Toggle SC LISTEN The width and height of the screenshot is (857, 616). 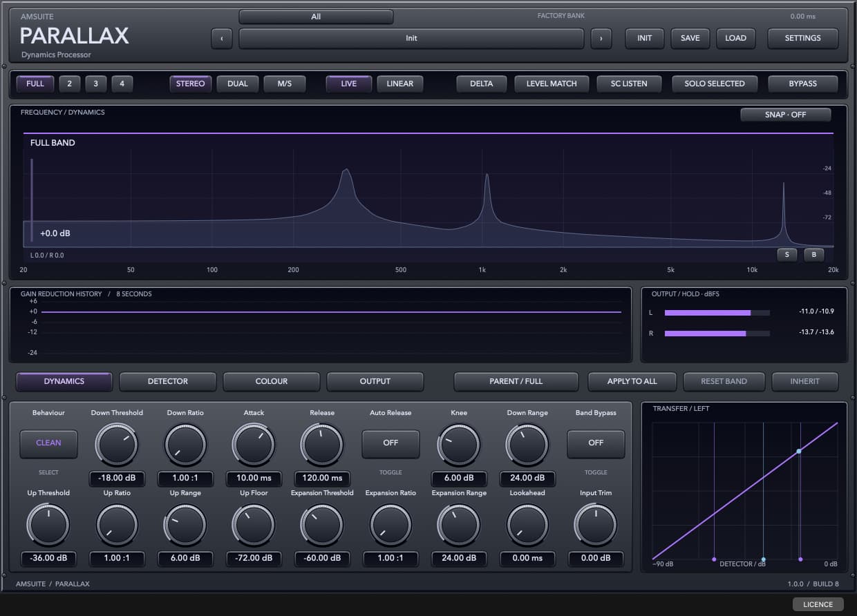pyautogui.click(x=629, y=84)
